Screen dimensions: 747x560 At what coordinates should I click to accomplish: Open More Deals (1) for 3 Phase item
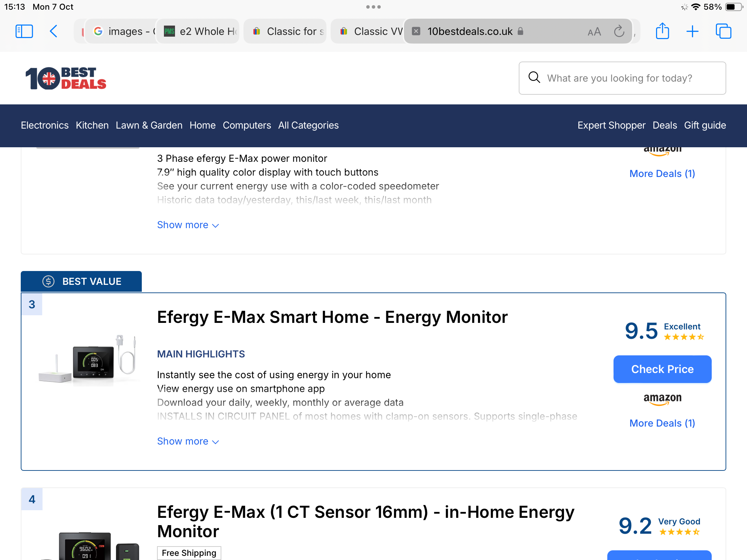pos(662,174)
